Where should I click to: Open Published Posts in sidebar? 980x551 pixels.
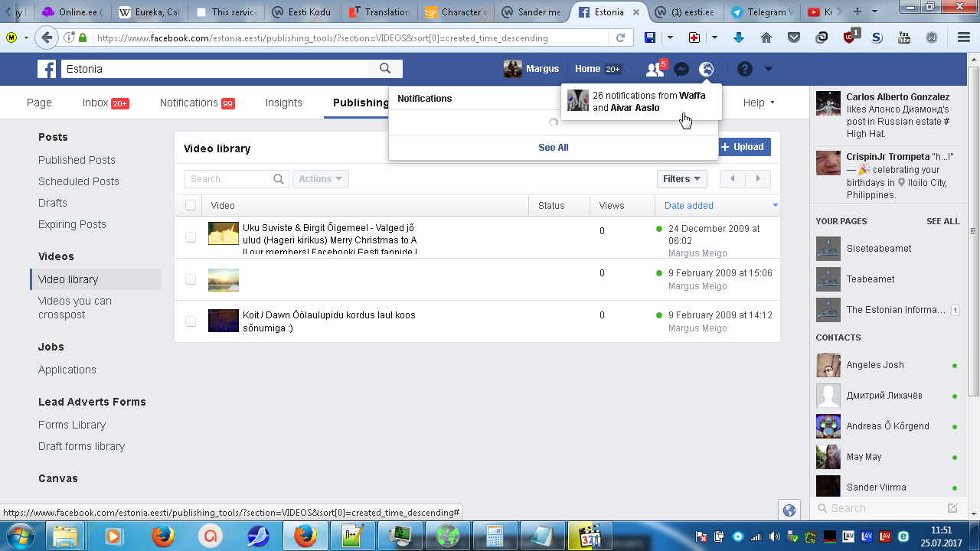point(77,160)
